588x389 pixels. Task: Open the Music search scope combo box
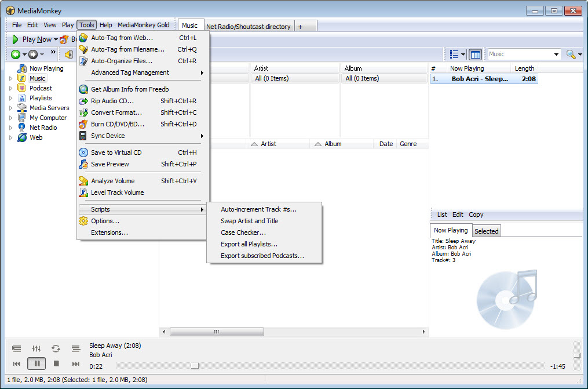pos(524,54)
